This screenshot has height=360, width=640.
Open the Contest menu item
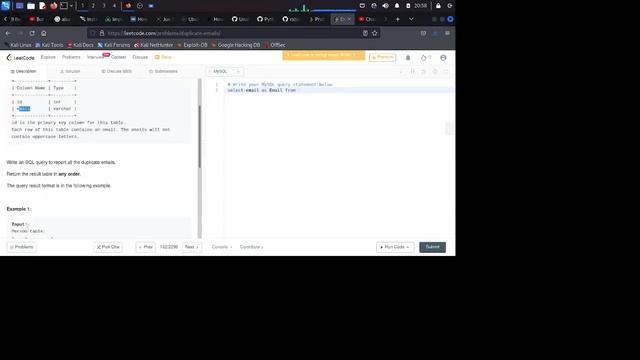[x=118, y=57]
